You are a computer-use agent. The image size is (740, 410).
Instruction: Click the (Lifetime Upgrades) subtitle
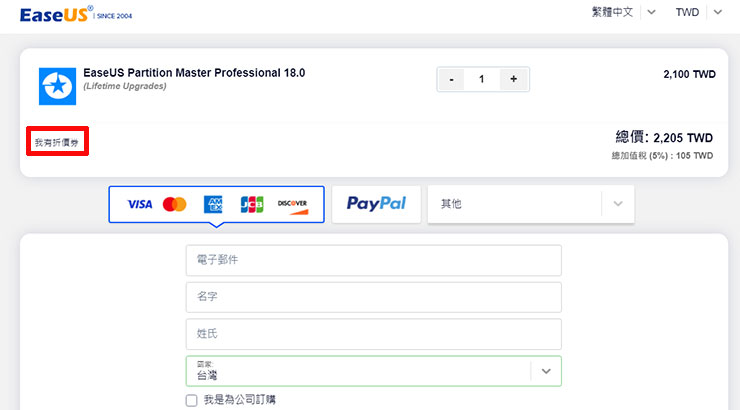[x=125, y=86]
